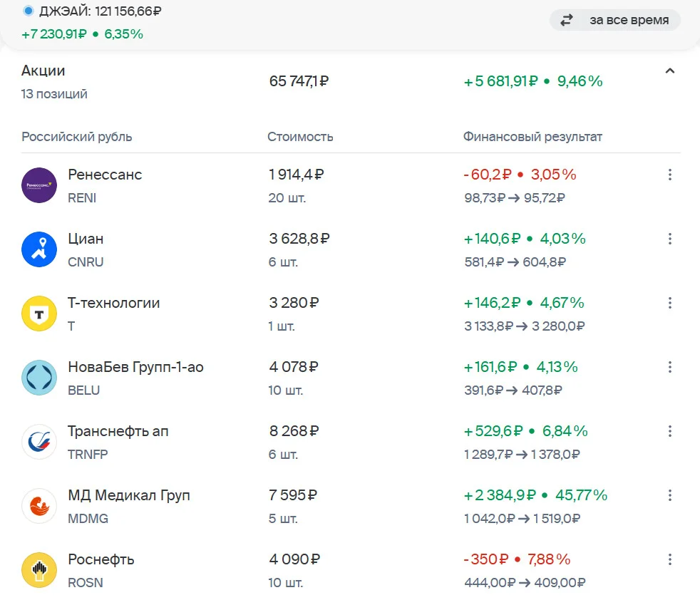Image resolution: width=700 pixels, height=600 pixels.
Task: Open the Циан stock position
Action: coord(351,249)
